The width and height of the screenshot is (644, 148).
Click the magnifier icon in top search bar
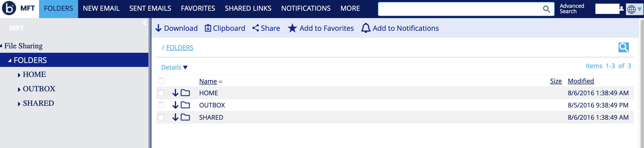546,9
